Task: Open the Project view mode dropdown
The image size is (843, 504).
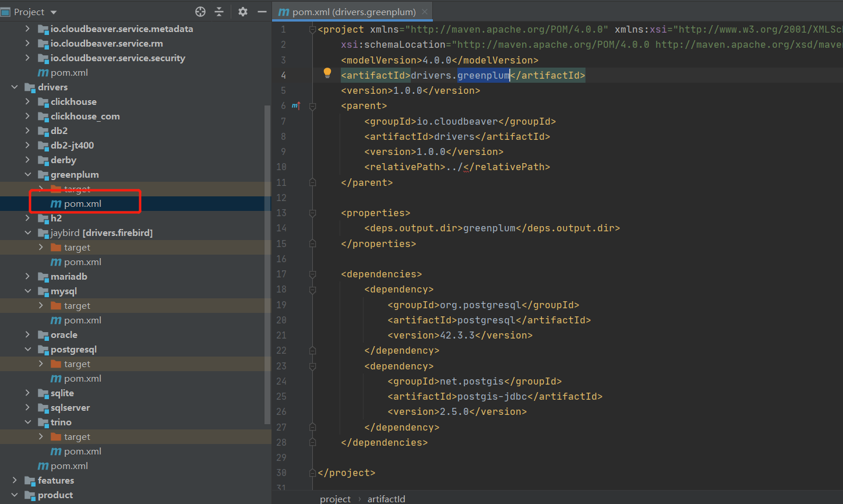Action: pos(52,12)
